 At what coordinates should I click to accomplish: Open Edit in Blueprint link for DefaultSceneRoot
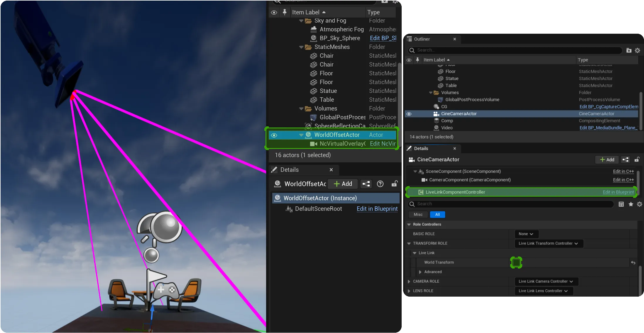click(377, 209)
